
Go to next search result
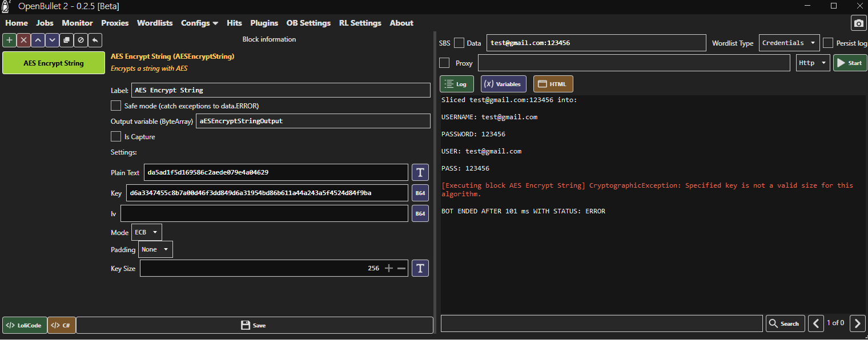point(858,323)
